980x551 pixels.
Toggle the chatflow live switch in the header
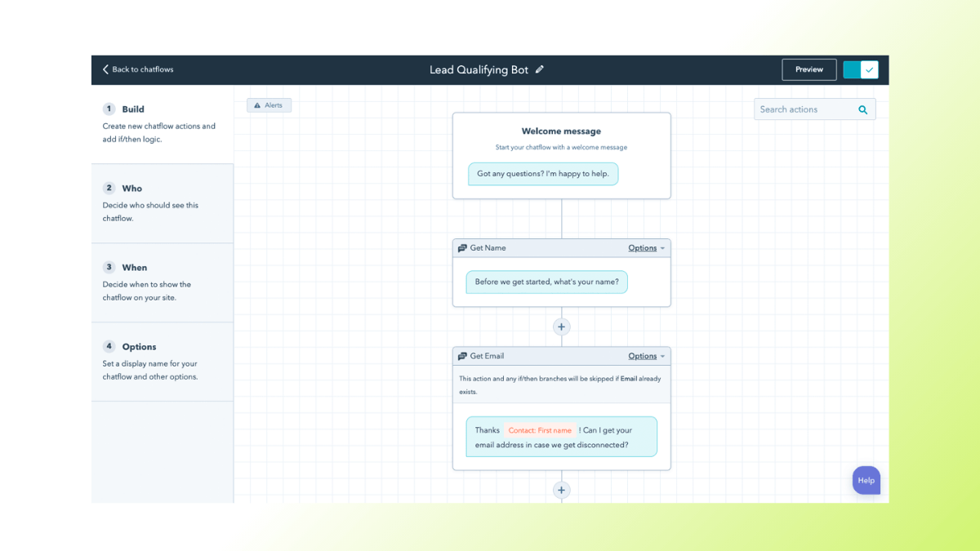pyautogui.click(x=861, y=69)
